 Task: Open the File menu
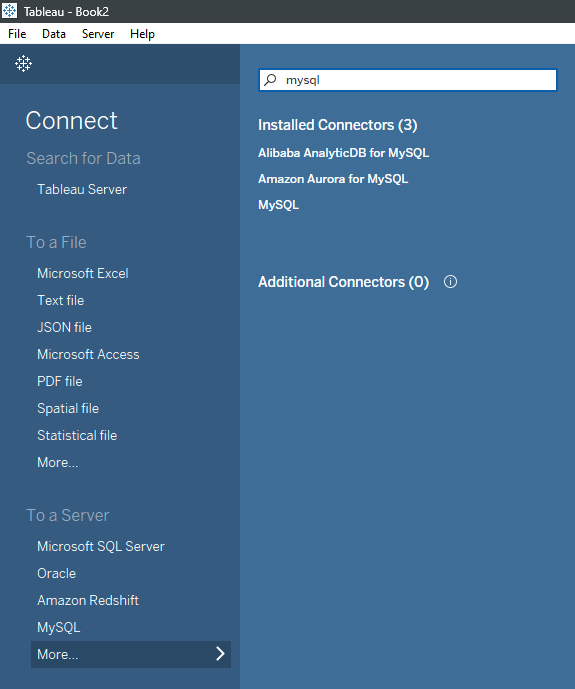pyautogui.click(x=17, y=34)
